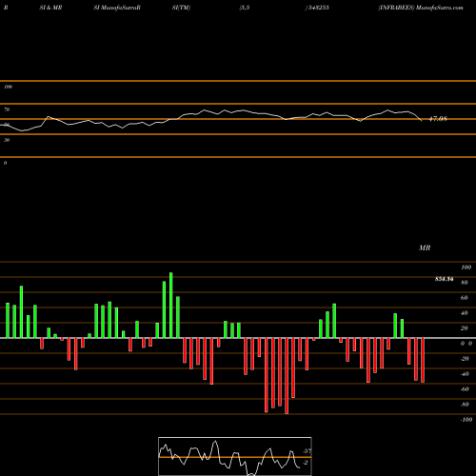
Task: Click the MR axis label 80
Action: pos(465,283)
